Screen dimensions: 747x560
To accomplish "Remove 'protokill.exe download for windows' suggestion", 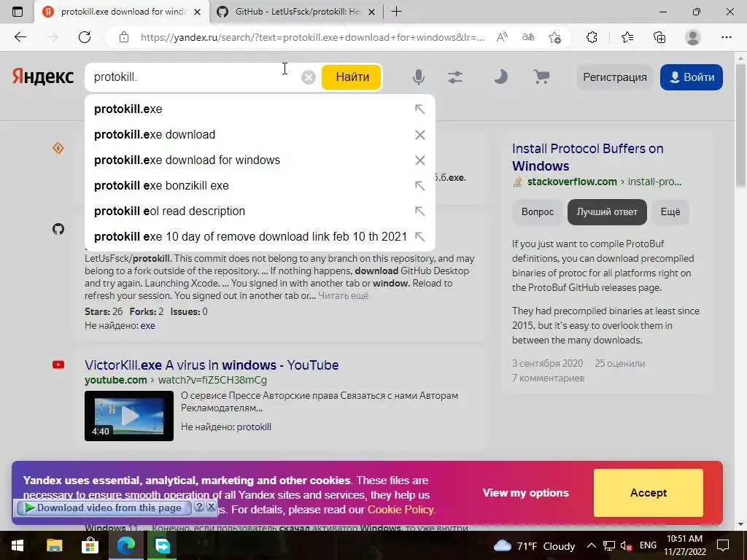I will point(419,160).
